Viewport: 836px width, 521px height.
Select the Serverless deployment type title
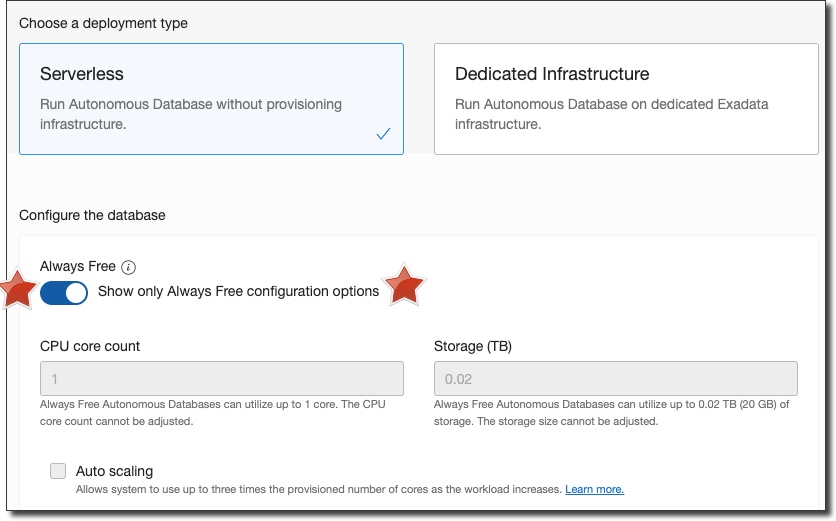coord(82,74)
